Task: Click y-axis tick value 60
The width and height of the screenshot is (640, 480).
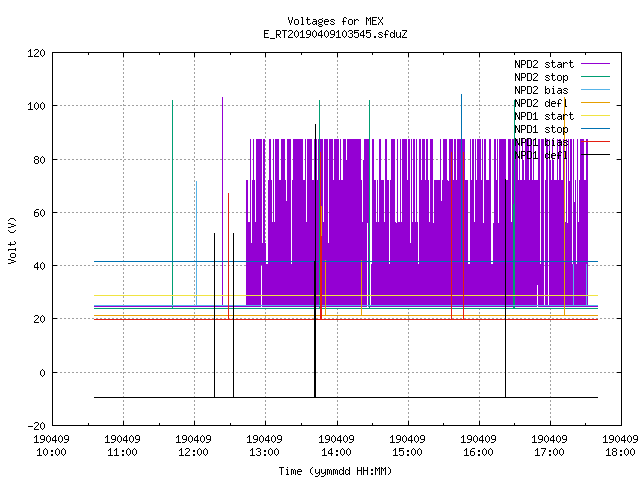Action: 39,213
